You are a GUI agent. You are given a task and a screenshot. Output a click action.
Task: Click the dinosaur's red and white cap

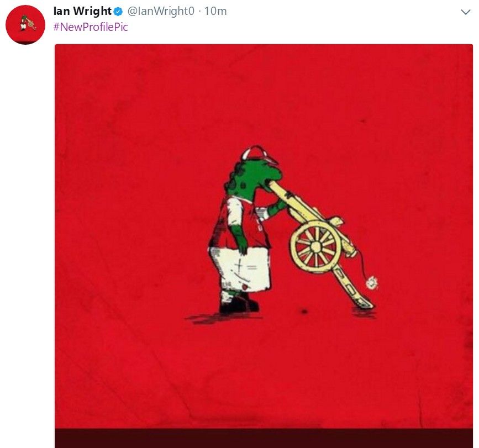click(x=259, y=154)
